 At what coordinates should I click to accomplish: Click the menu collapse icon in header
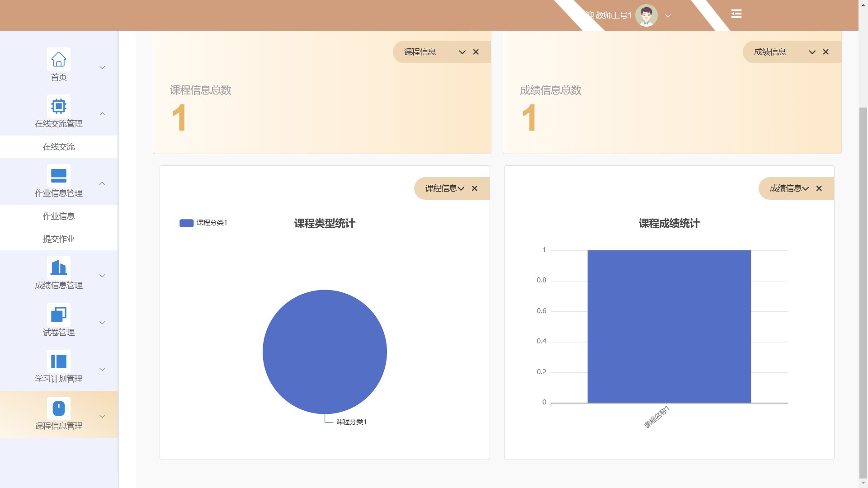pyautogui.click(x=736, y=14)
